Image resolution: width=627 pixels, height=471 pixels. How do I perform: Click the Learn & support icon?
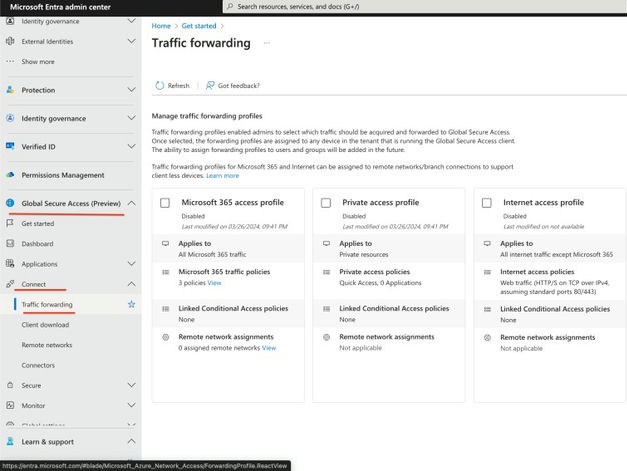pos(11,441)
